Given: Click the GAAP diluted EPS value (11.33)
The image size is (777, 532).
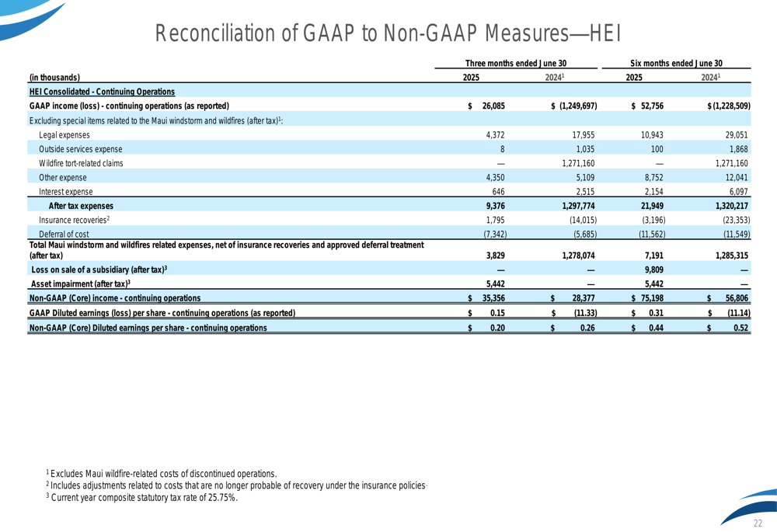Looking at the screenshot, I should click(585, 313).
